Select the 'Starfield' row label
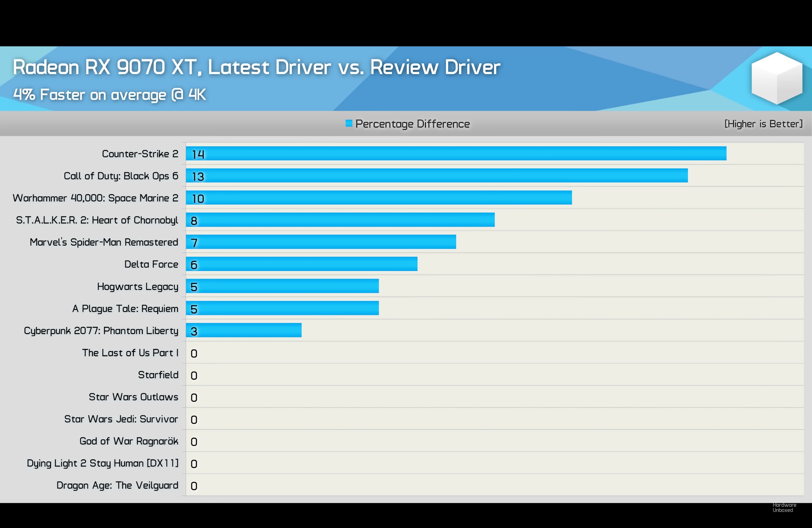812x528 pixels. [x=158, y=375]
